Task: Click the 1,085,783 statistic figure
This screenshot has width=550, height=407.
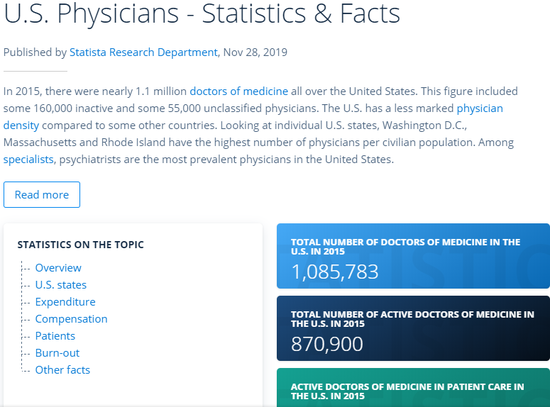Action: tap(335, 272)
